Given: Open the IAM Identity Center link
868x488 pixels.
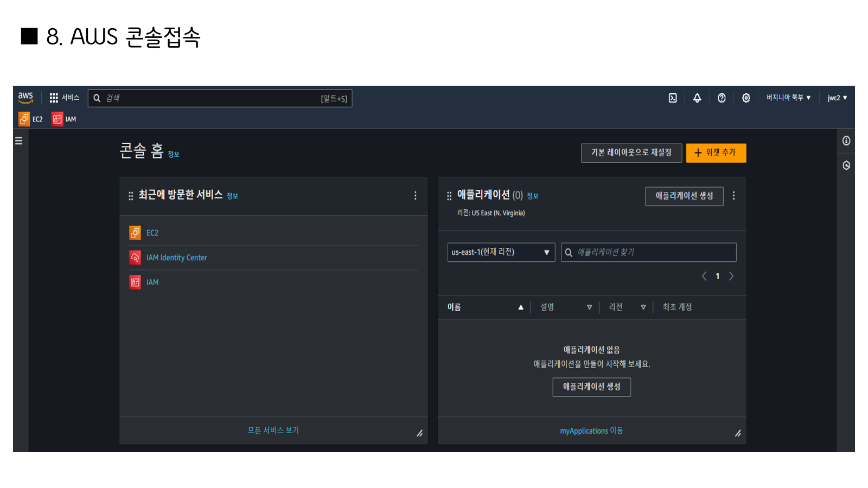Looking at the screenshot, I should pos(177,258).
